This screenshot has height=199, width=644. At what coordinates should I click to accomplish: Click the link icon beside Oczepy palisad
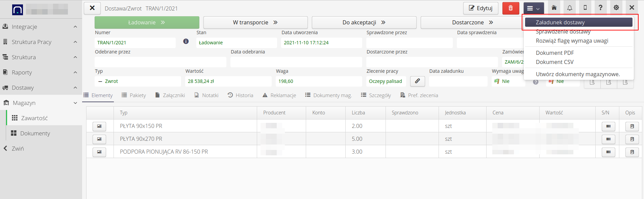point(417,81)
